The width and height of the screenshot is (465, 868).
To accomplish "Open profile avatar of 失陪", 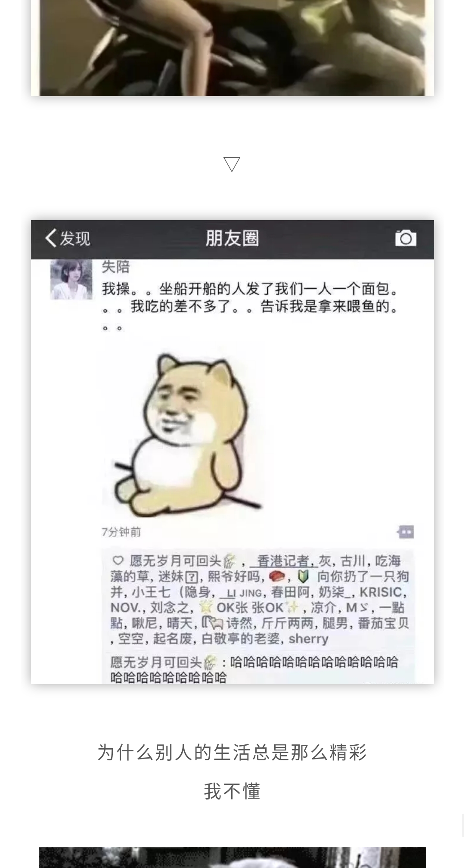I will (71, 279).
